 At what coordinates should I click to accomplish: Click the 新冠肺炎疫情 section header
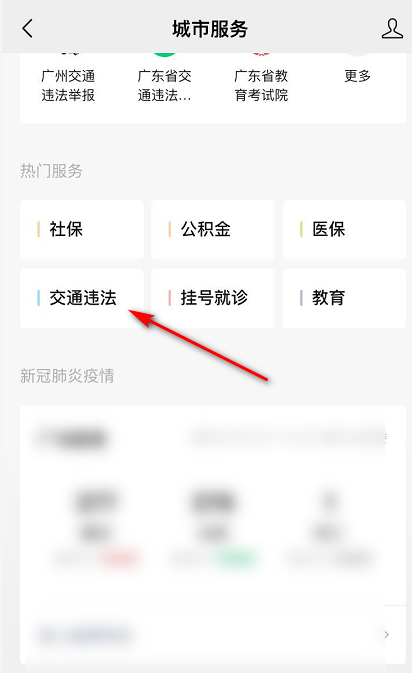67,376
